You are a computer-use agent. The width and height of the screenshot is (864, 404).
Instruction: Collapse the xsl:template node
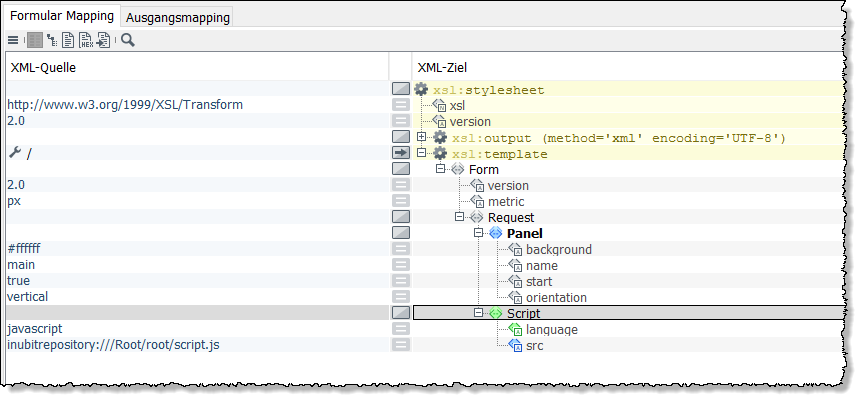422,153
